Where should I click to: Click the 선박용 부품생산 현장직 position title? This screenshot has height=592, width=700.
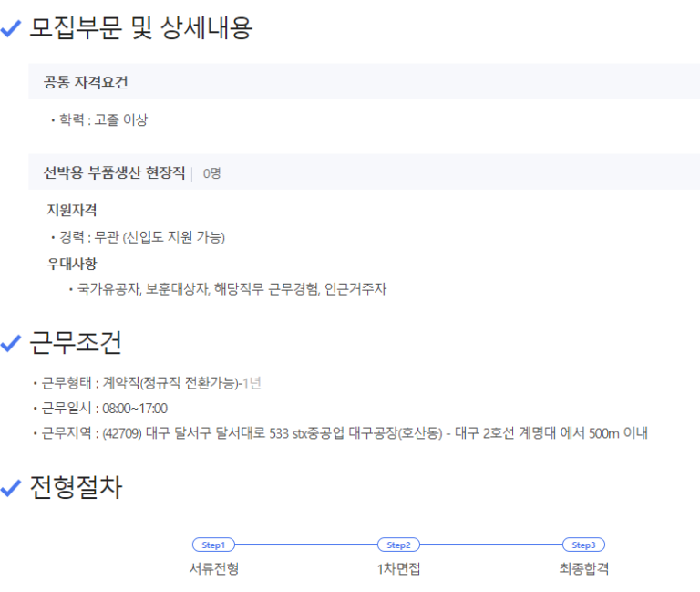coord(114,172)
